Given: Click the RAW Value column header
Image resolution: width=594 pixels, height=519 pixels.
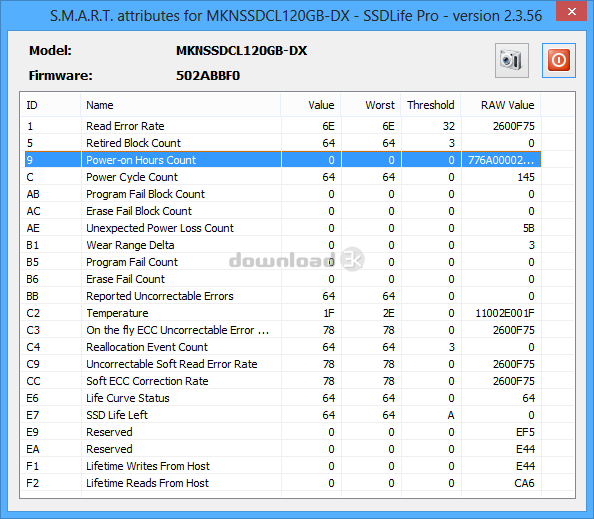Looking at the screenshot, I should coord(501,105).
